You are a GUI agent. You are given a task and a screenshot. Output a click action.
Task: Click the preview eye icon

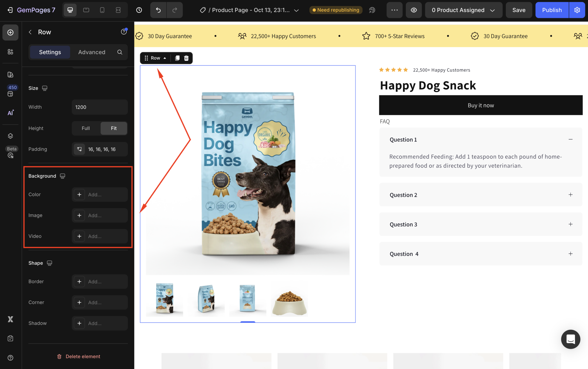pyautogui.click(x=414, y=10)
